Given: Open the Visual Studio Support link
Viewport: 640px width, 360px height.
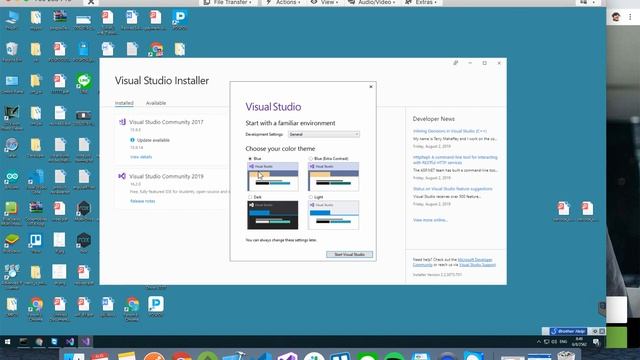Looking at the screenshot, I should tap(477, 264).
